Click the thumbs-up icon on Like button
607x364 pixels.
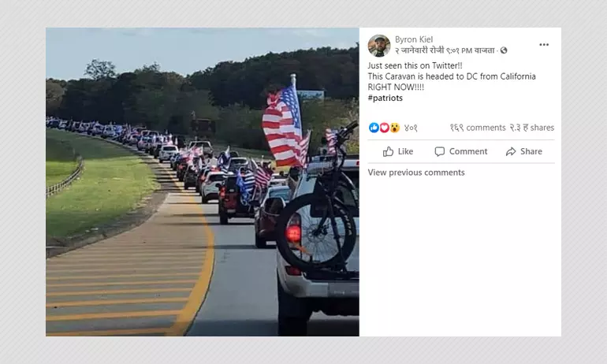[x=388, y=151]
